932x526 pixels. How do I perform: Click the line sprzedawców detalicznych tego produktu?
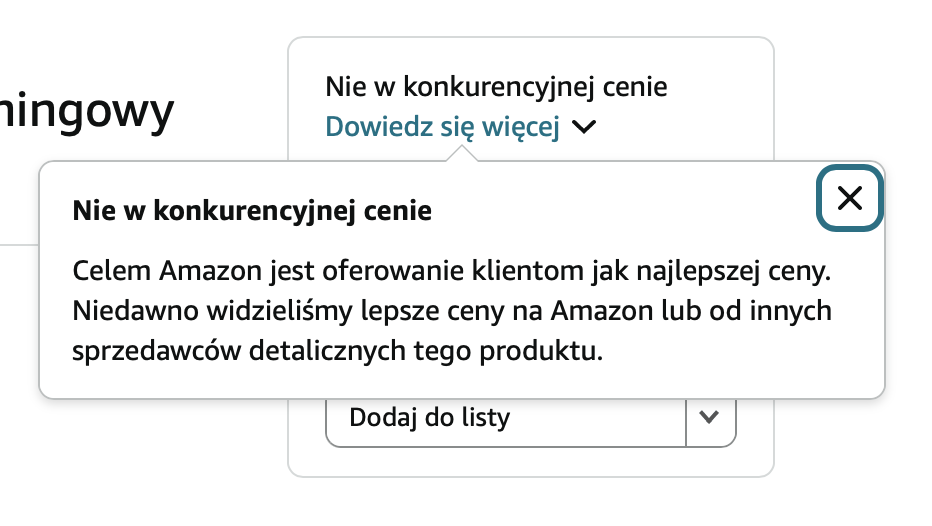pos(339,352)
